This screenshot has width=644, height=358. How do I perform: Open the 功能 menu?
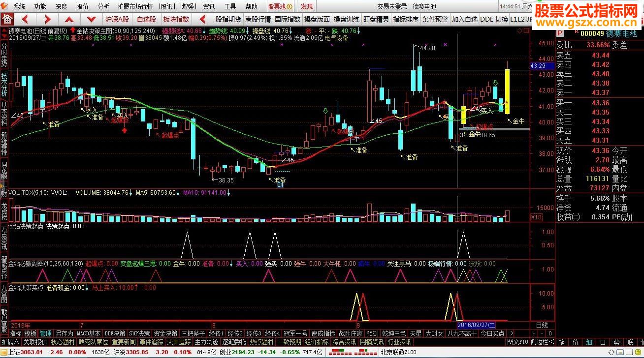tap(40, 6)
